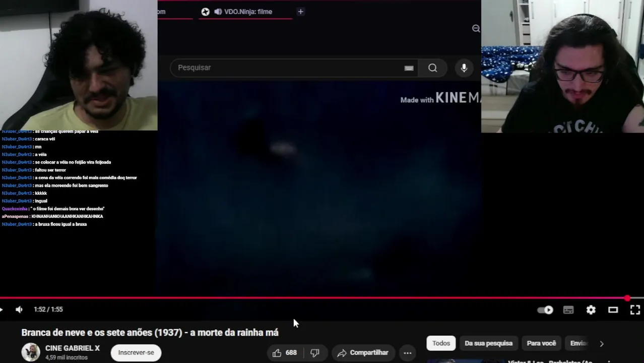Click Quackoxinha's chat message
Screen dimensions: 644x363
coord(53,209)
